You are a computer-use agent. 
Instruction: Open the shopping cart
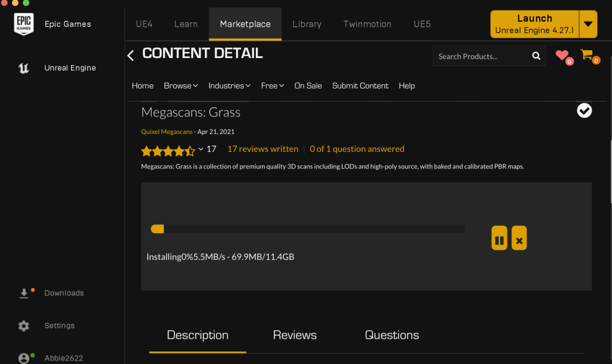[x=587, y=56]
